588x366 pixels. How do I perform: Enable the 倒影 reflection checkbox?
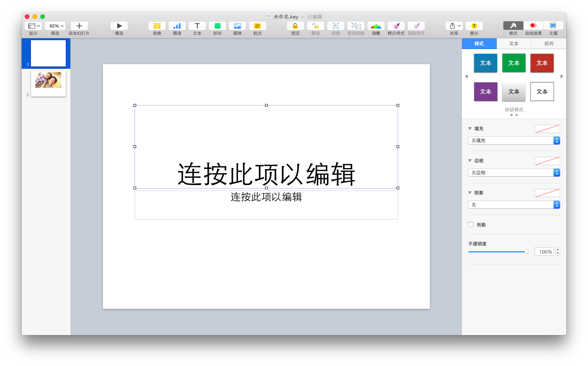click(471, 225)
